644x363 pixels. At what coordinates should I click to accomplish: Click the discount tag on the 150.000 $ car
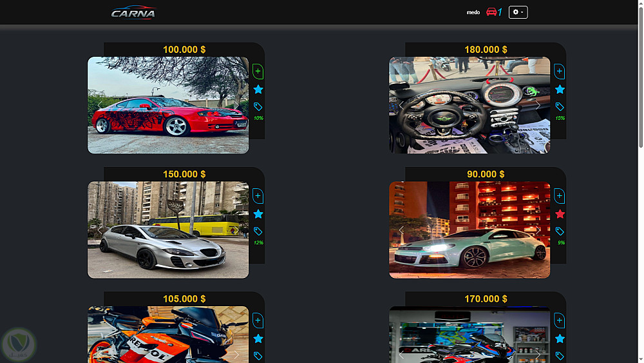pyautogui.click(x=258, y=231)
